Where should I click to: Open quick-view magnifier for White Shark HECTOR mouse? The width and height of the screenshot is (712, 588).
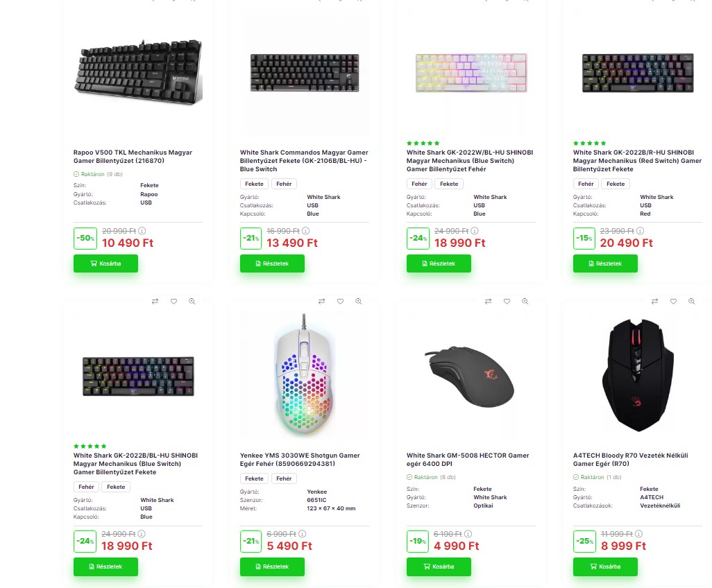pyautogui.click(x=525, y=301)
